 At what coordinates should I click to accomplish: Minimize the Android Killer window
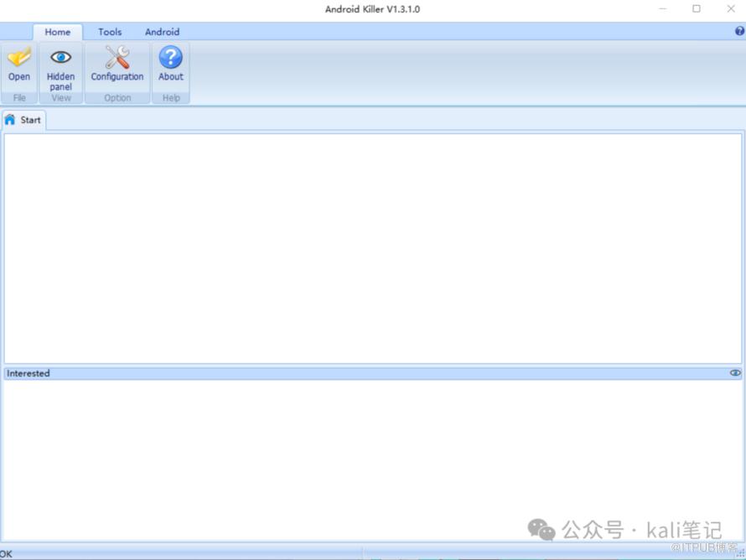[x=662, y=8]
